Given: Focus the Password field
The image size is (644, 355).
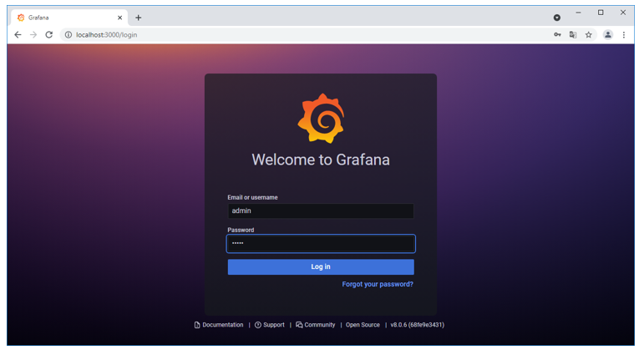Looking at the screenshot, I should (x=321, y=244).
